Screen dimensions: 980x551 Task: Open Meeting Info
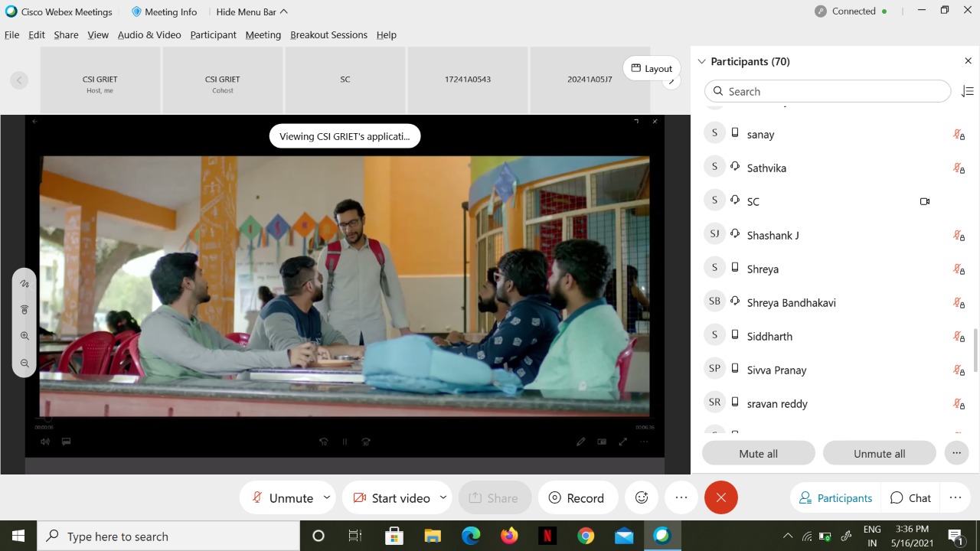pyautogui.click(x=165, y=11)
